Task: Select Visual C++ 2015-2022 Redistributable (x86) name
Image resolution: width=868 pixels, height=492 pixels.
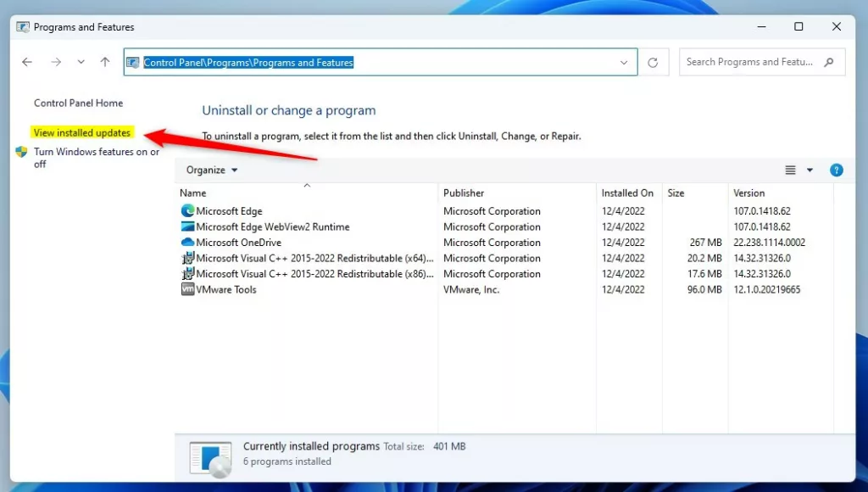Action: click(314, 274)
